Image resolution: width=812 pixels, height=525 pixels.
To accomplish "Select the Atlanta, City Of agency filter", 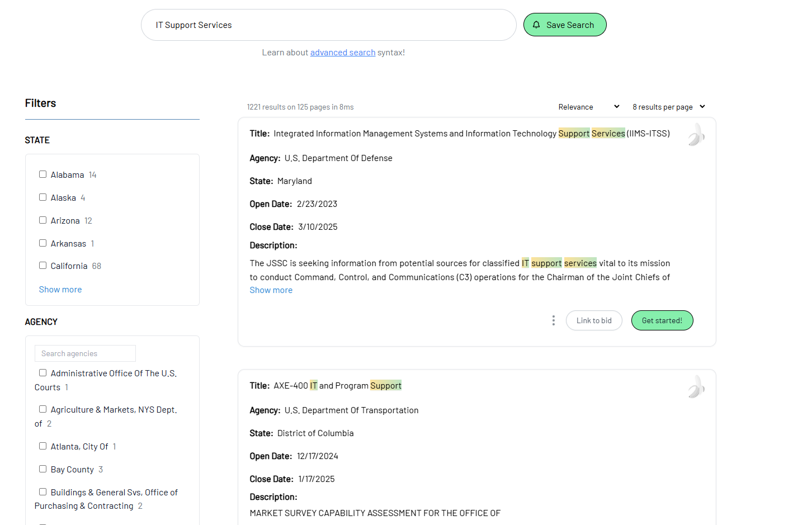I will (x=43, y=446).
